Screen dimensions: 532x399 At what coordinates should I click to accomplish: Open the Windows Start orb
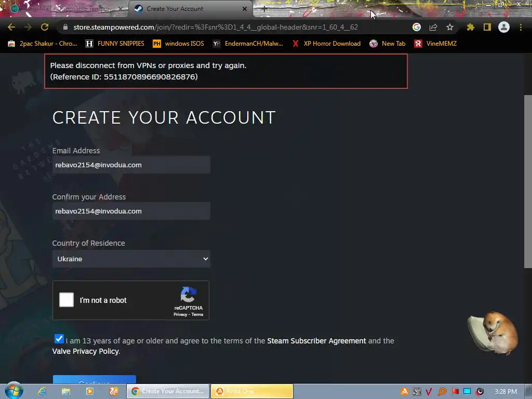[14, 391]
